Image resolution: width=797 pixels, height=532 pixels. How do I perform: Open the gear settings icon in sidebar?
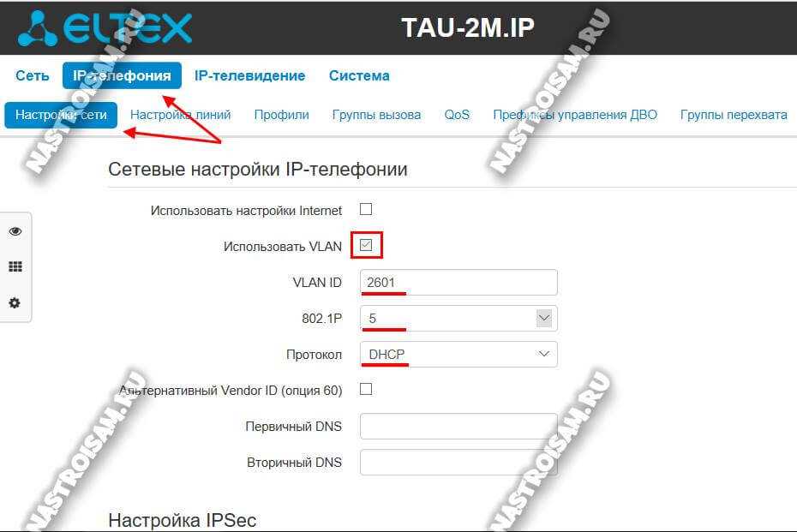(15, 303)
